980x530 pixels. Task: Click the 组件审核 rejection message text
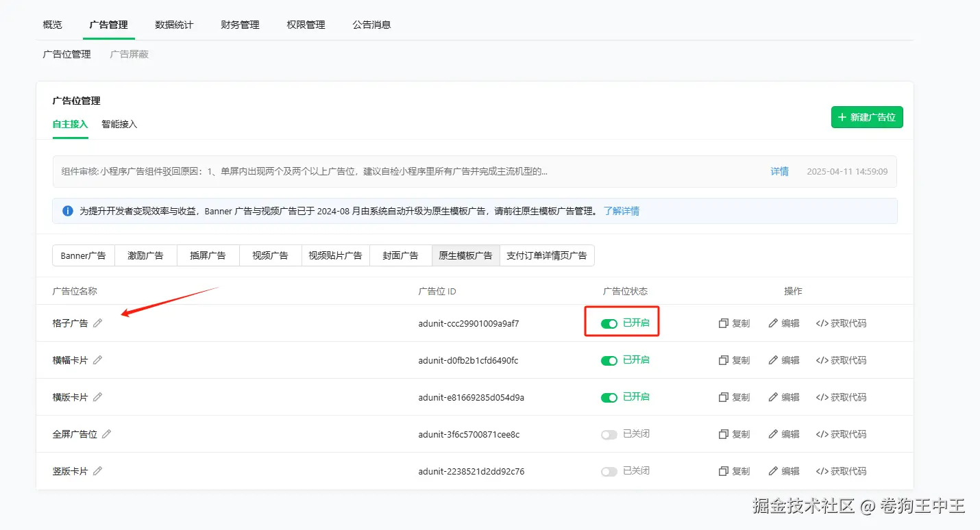point(304,171)
